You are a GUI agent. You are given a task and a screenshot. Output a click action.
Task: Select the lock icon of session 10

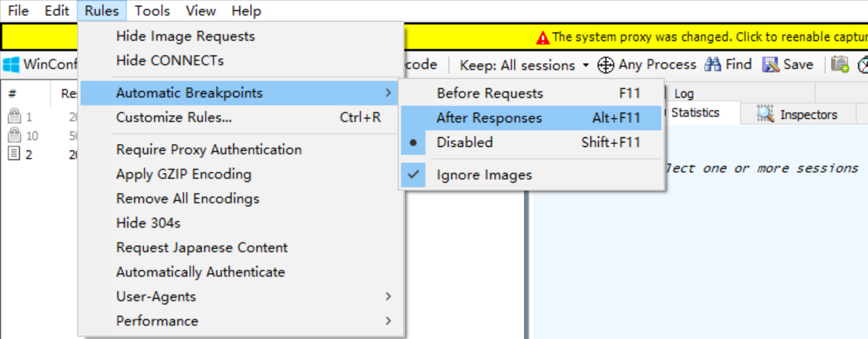pyautogui.click(x=13, y=136)
